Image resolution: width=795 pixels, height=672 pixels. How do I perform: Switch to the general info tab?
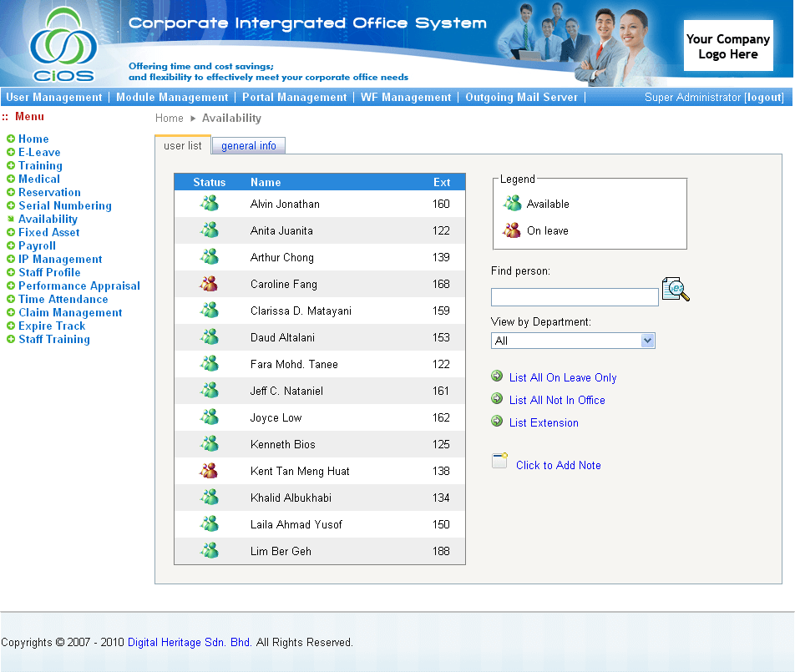pyautogui.click(x=249, y=146)
